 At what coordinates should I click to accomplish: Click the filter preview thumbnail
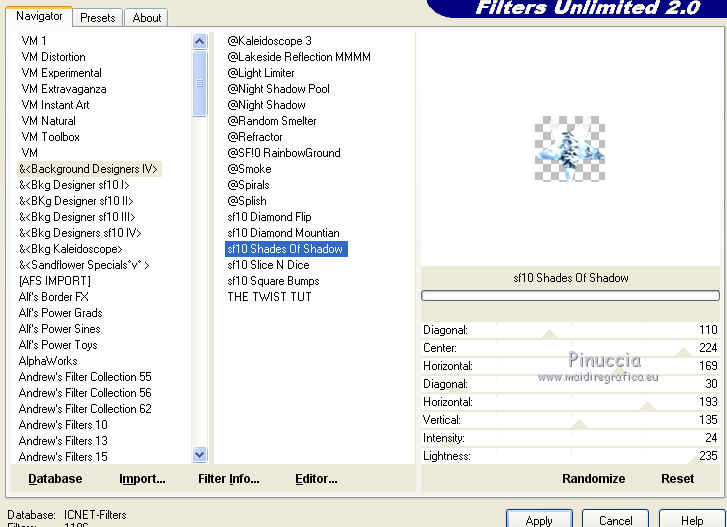570,148
